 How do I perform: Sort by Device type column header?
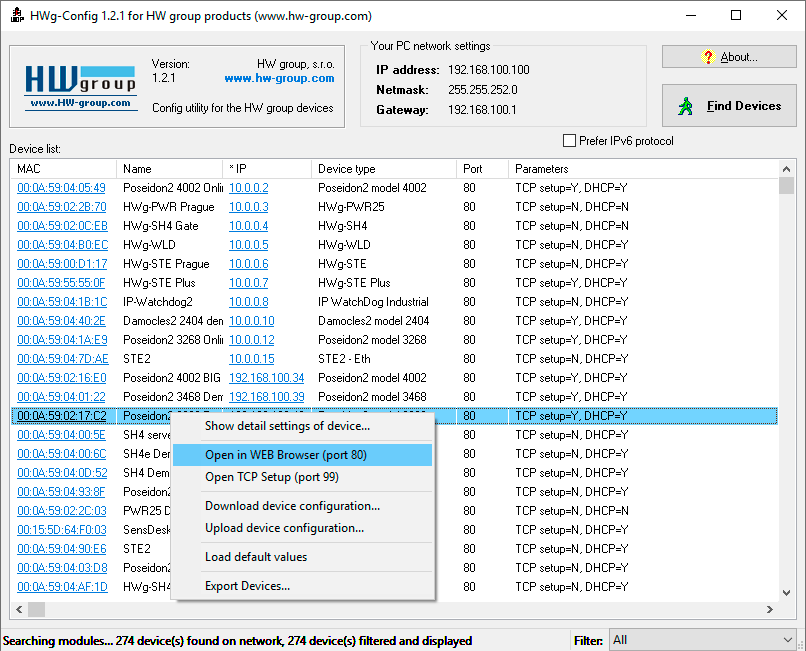(x=384, y=169)
